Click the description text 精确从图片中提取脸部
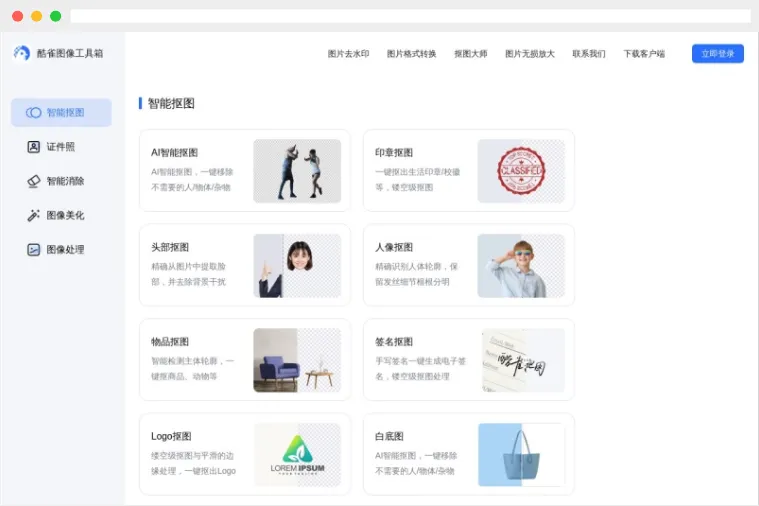Viewport: 759px width, 506px height. (x=189, y=274)
